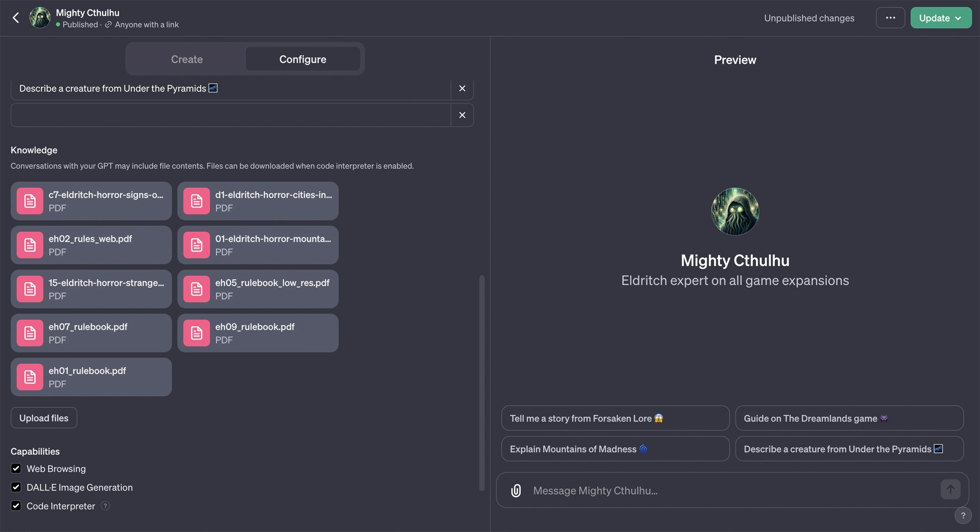Attach a file with the paperclip icon

point(516,491)
